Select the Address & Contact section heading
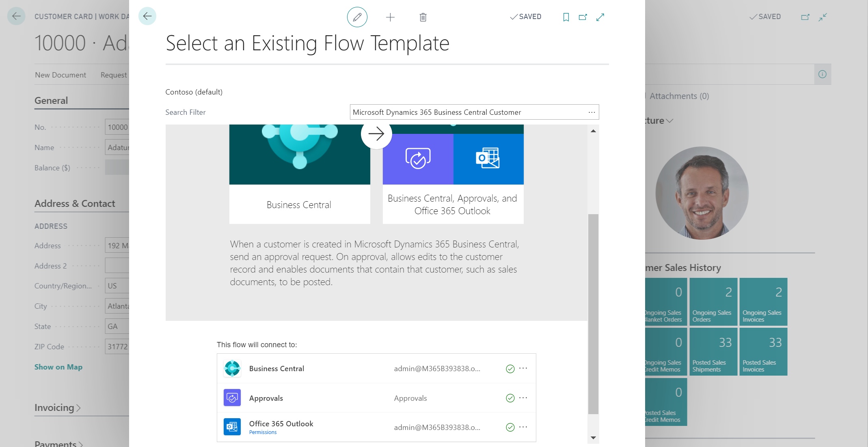The height and width of the screenshot is (447, 868). [x=75, y=204]
